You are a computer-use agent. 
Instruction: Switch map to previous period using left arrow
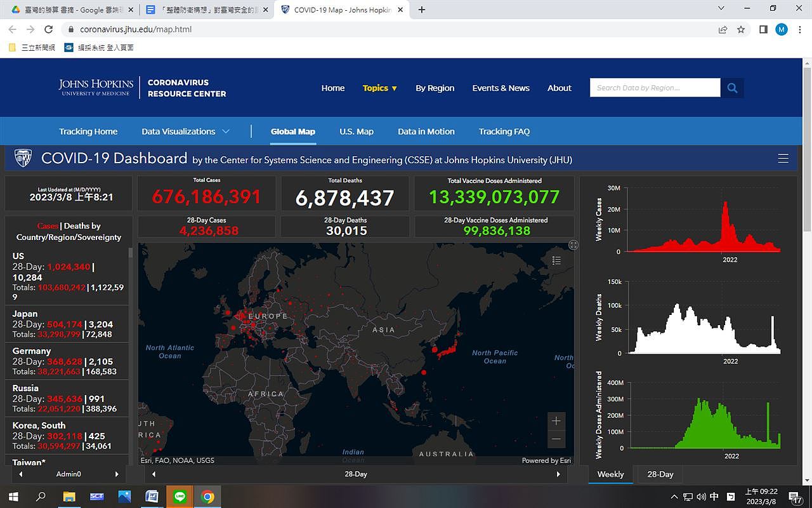[x=154, y=474]
